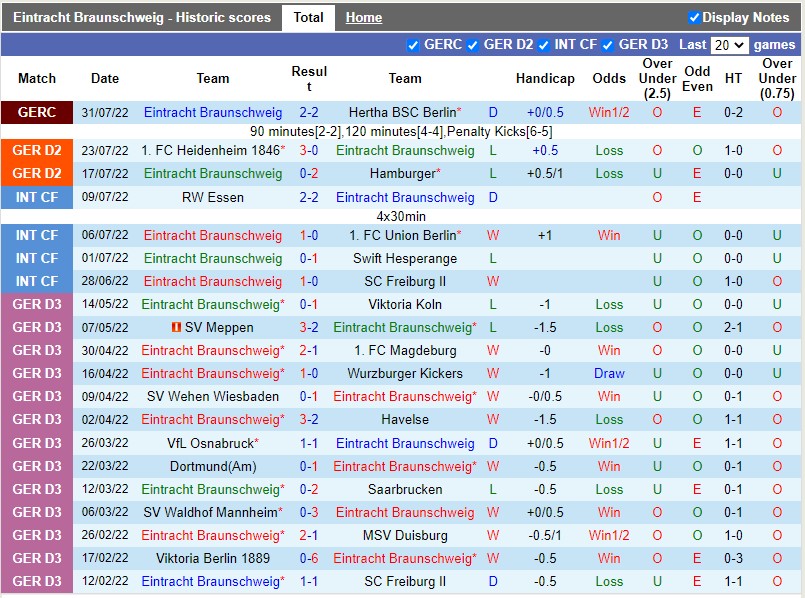Click the INT CF badge on RW Essen row
The image size is (805, 598).
click(37, 197)
